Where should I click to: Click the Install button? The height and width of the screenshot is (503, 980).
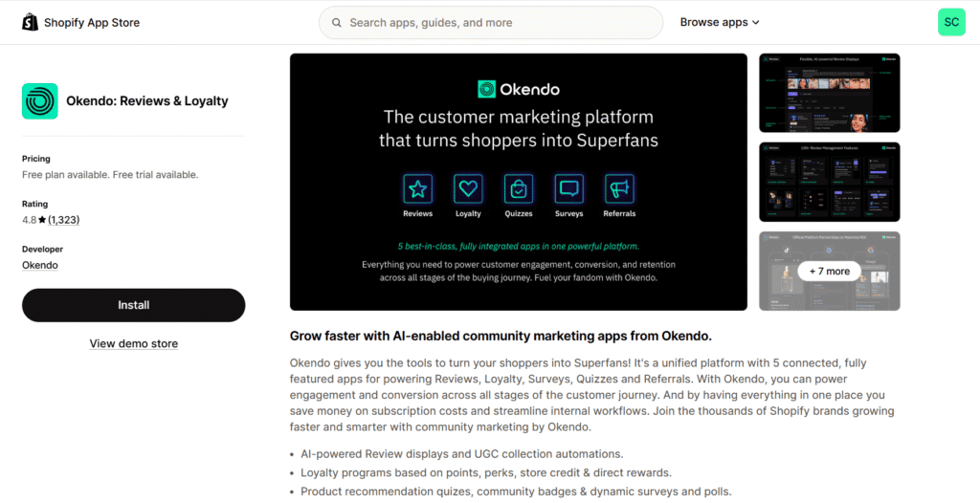coord(134,305)
